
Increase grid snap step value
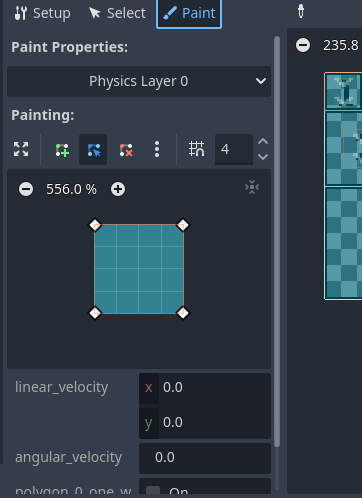(x=263, y=142)
